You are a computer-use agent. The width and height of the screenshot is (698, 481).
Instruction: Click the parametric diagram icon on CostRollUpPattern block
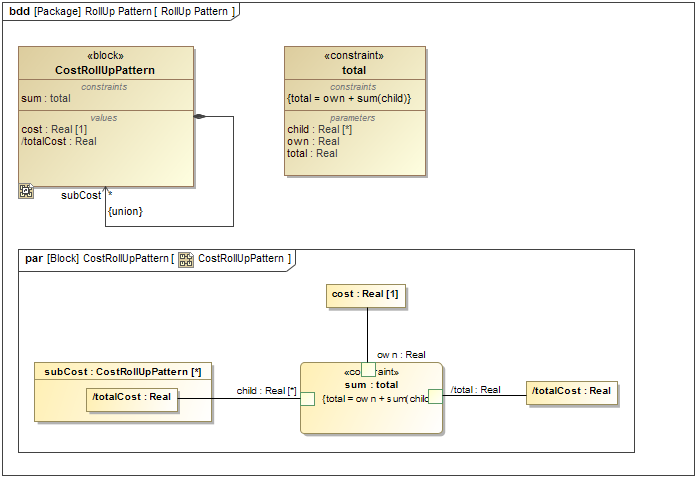point(26,190)
